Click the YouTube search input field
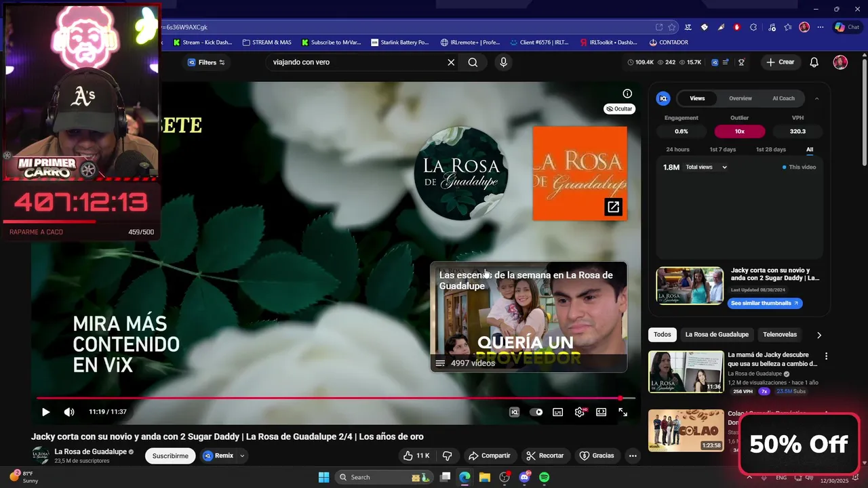Viewport: 868px width, 488px height. pyautogui.click(x=356, y=62)
